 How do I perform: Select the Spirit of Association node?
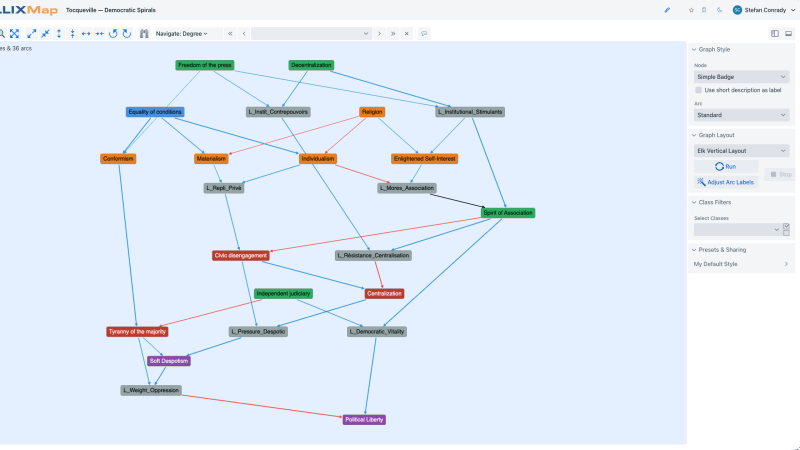pyautogui.click(x=508, y=213)
